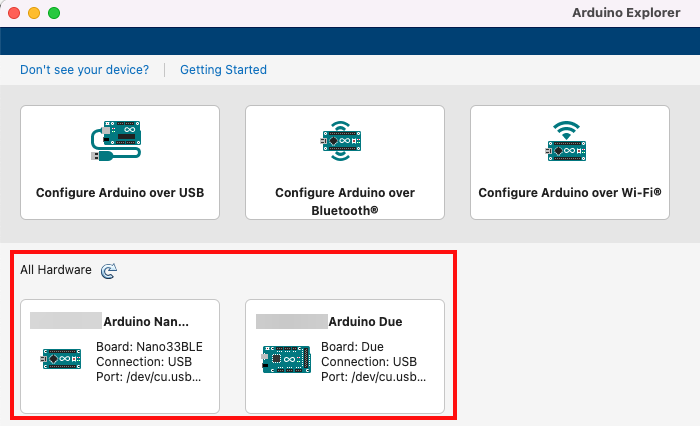Open the Arduino Nan... device card title
Viewport: 700px width, 426px height.
click(146, 322)
